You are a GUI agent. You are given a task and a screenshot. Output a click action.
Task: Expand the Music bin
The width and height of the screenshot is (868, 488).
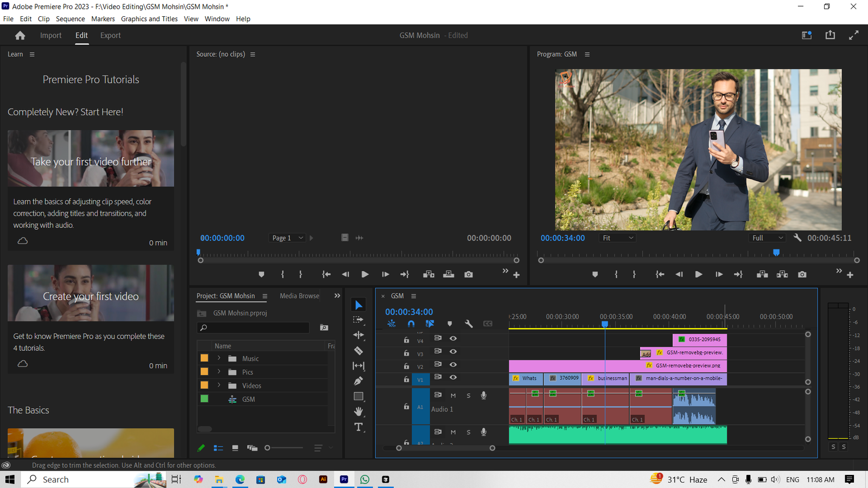(x=219, y=358)
